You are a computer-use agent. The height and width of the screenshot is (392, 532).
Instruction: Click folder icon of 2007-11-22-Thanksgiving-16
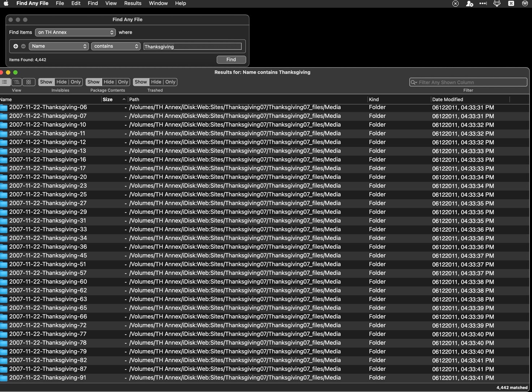click(4, 160)
